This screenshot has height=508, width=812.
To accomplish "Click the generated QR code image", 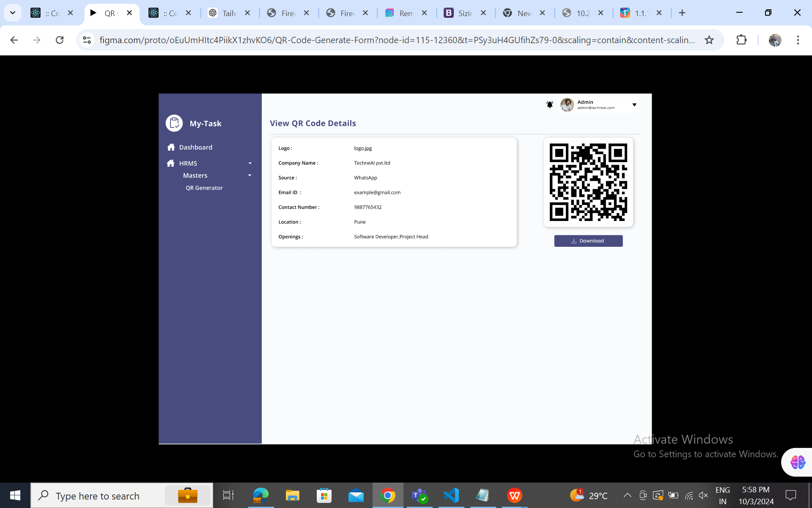I will point(588,182).
